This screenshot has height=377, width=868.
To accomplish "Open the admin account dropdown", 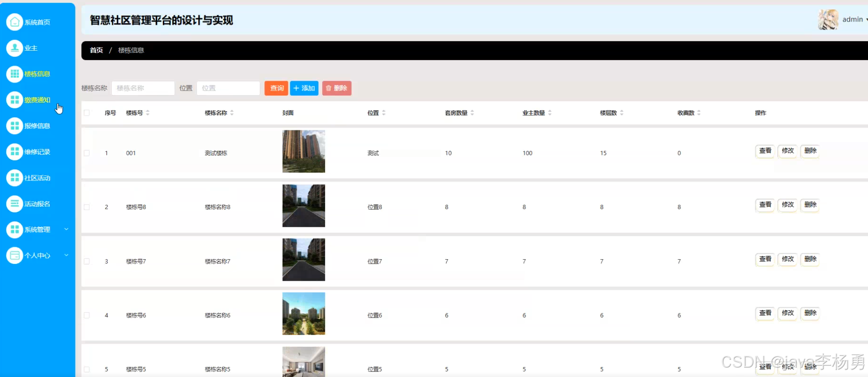I will (854, 20).
